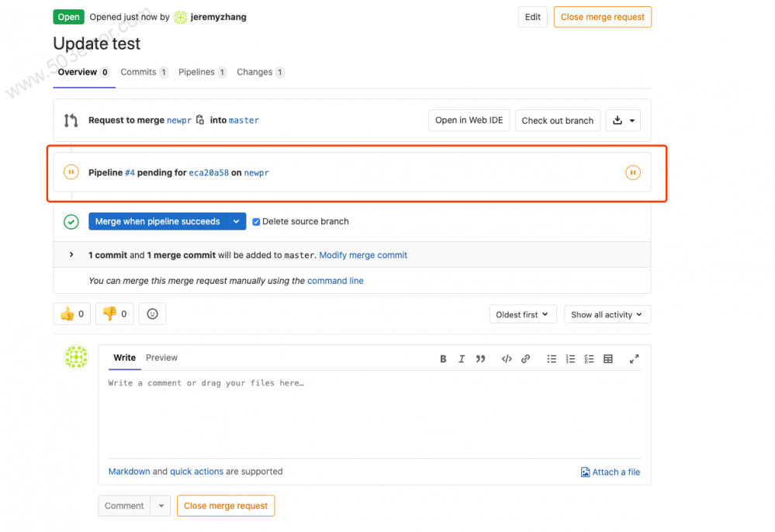
Task: Give a thumbs up reaction
Action: tap(71, 313)
